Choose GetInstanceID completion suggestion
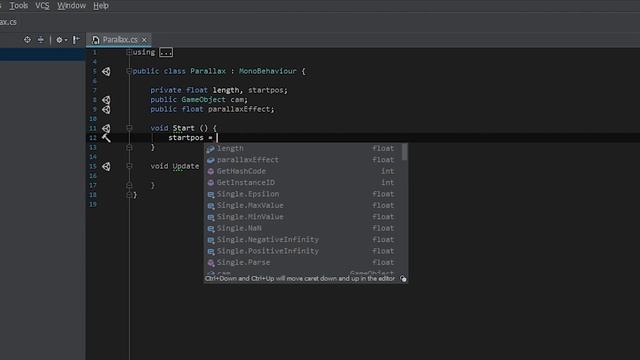This screenshot has height=360, width=640. click(303, 183)
